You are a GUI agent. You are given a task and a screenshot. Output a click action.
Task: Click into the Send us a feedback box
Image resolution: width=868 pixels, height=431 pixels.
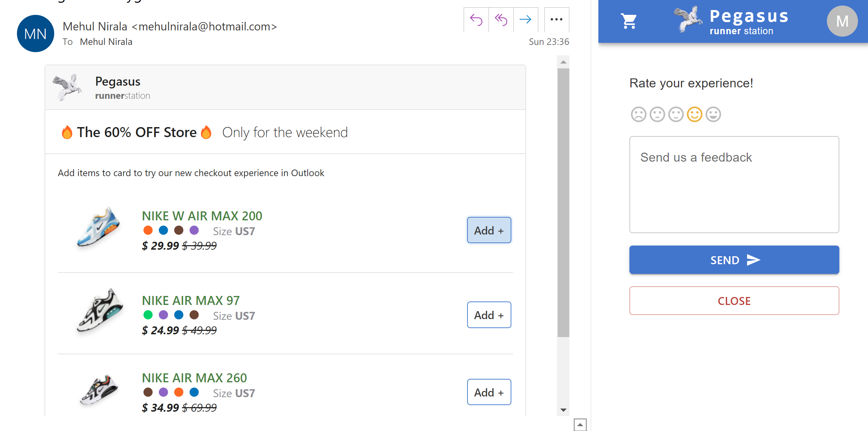click(734, 184)
